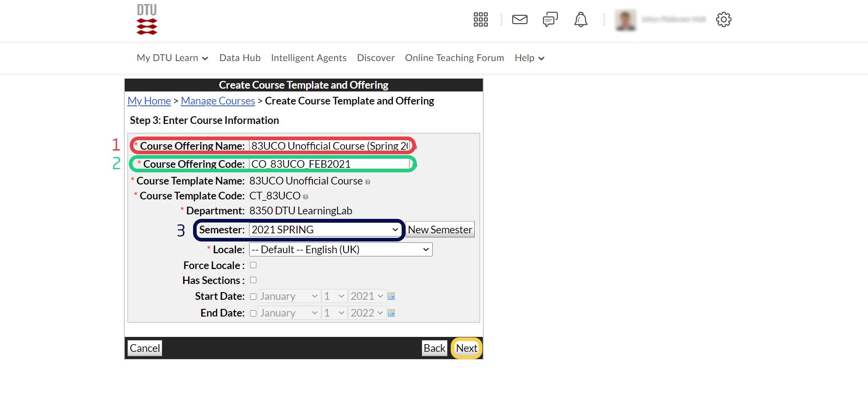Open the End Date calendar picker icon
Viewport: 868px width, 407px height.
[392, 313]
